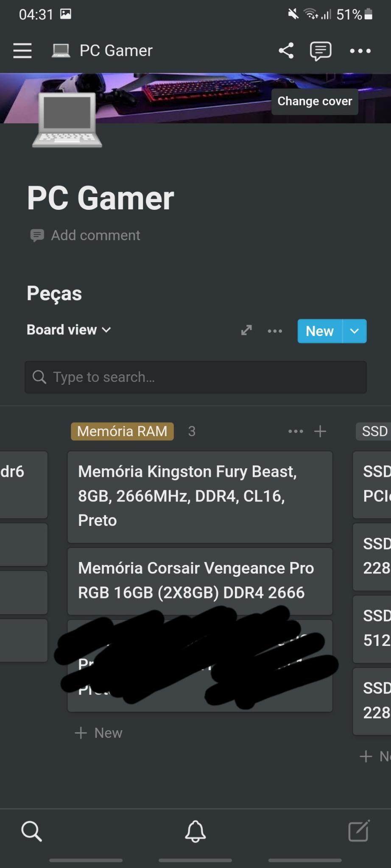391x868 pixels.
Task: Tap the gallery notification icon in status bar
Action: 66,14
